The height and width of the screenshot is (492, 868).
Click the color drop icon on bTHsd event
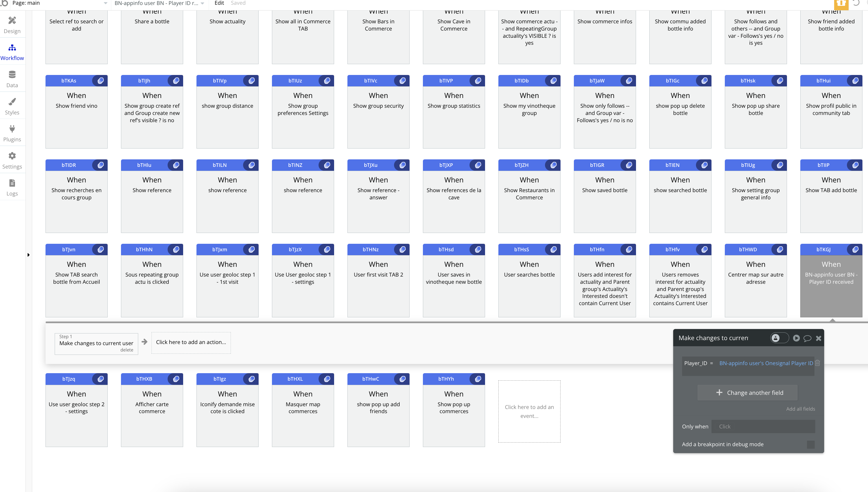(478, 249)
